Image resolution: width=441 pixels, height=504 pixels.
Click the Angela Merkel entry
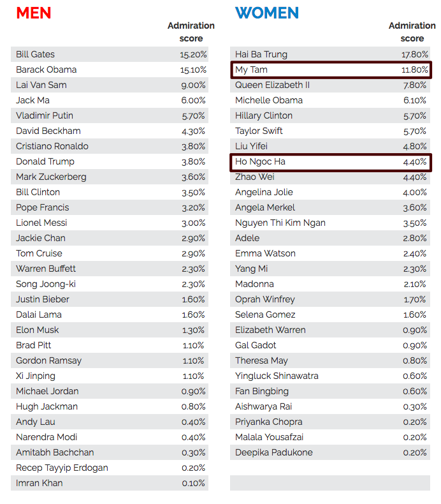pos(330,207)
